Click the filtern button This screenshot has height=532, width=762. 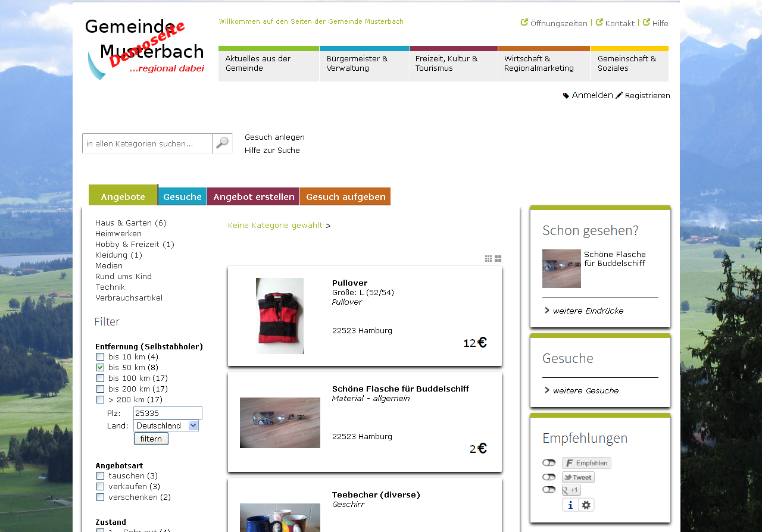[x=151, y=439]
